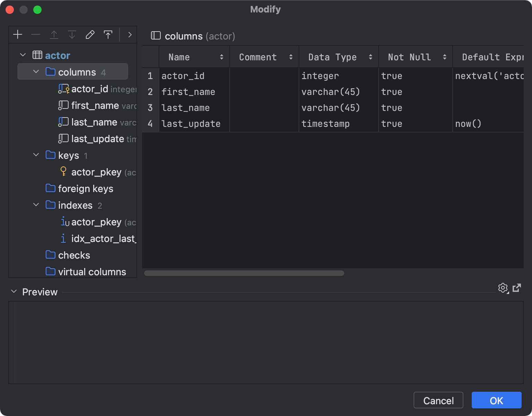
Task: Edit the selected item via the pencil icon
Action: 90,35
